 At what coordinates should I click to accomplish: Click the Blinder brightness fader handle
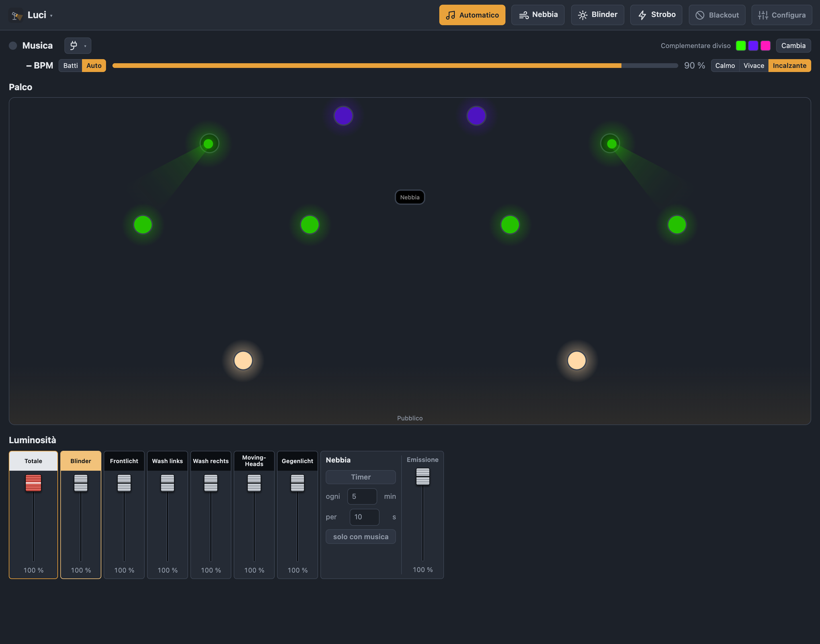[x=81, y=483]
